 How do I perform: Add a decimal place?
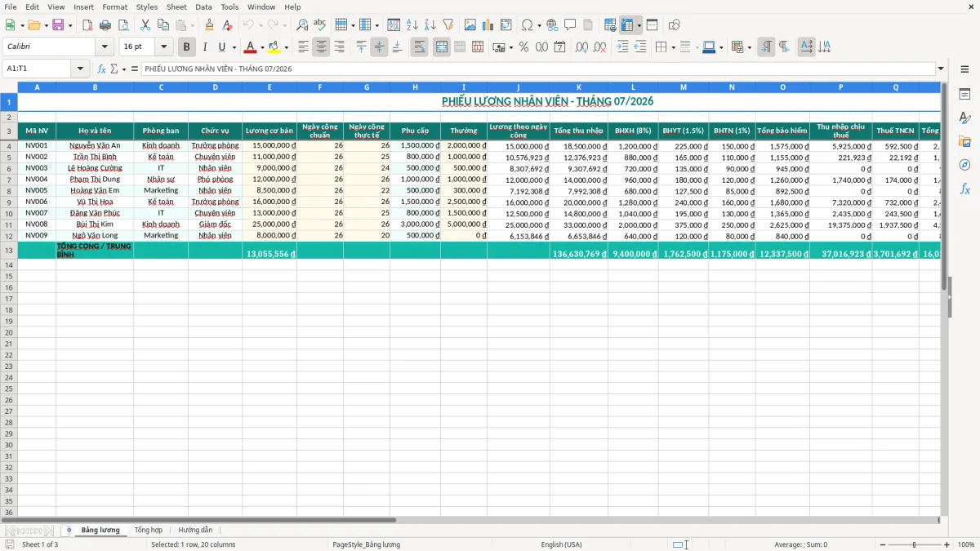582,47
